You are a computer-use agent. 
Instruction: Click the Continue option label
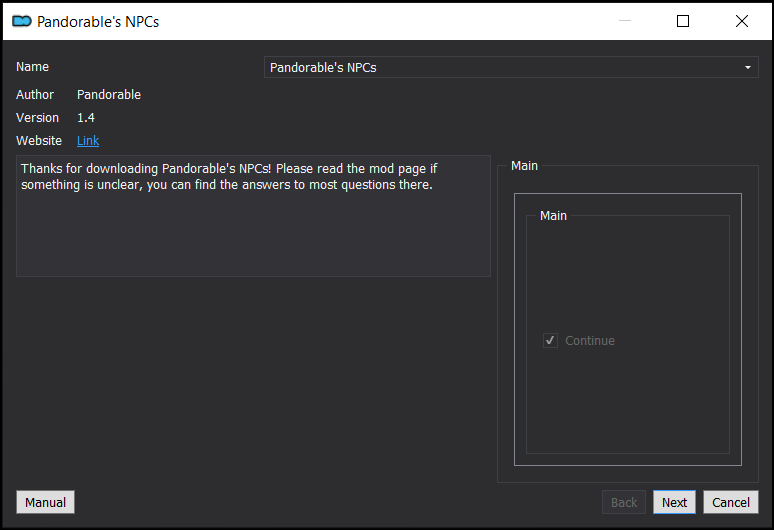pos(590,341)
